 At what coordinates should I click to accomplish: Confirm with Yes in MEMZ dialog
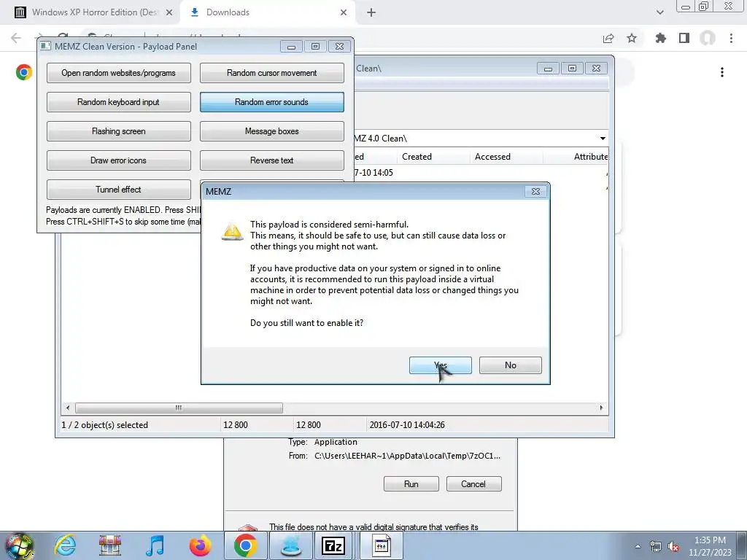pos(440,365)
